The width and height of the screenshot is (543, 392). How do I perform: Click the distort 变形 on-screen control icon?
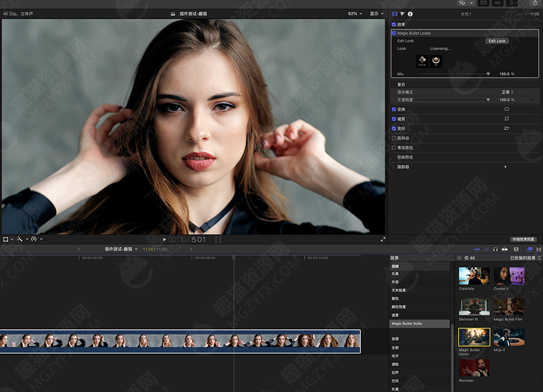click(x=506, y=128)
